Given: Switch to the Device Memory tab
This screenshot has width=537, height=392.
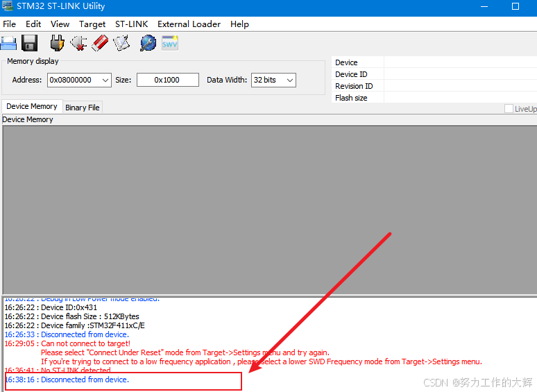Looking at the screenshot, I should pos(32,106).
